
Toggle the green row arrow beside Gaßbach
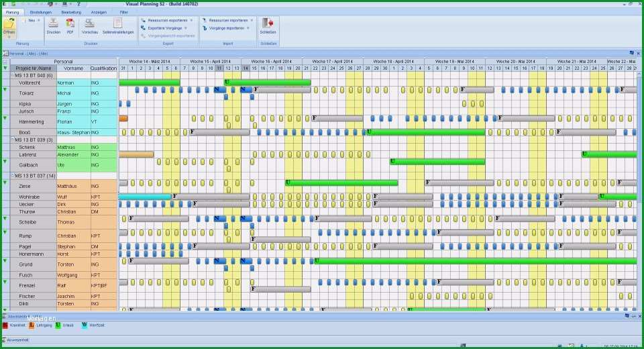[x=5, y=161]
